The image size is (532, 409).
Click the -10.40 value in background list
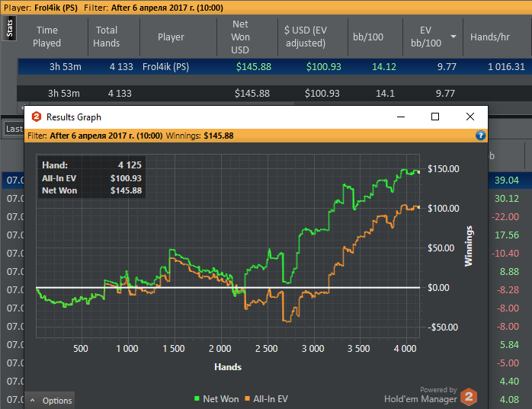(505, 254)
